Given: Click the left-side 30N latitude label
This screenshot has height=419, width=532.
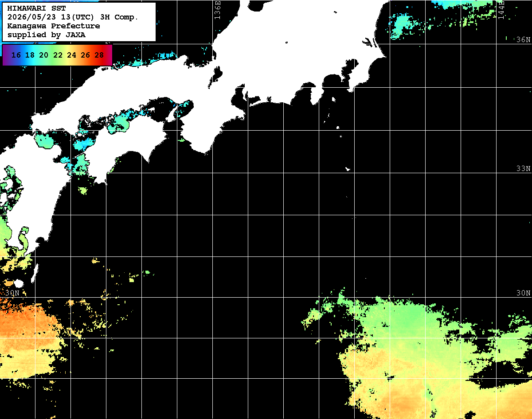Looking at the screenshot, I should (x=12, y=293).
